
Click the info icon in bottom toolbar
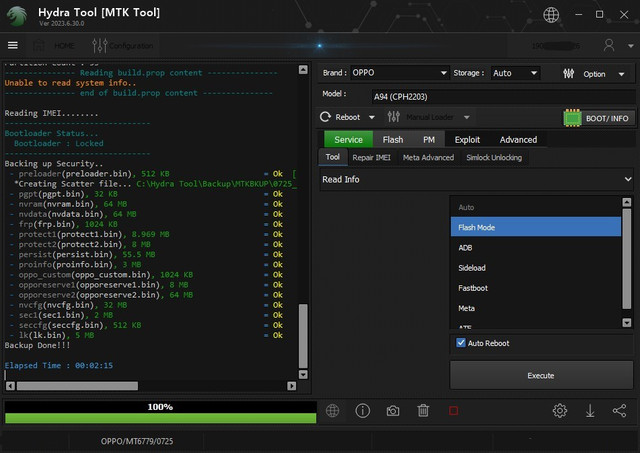pos(363,411)
